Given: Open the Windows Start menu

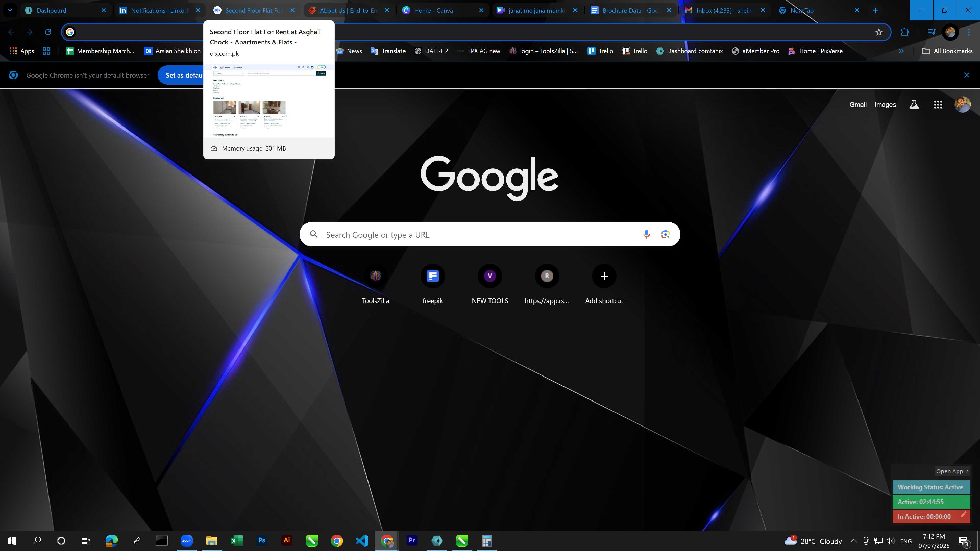Looking at the screenshot, I should [x=12, y=540].
